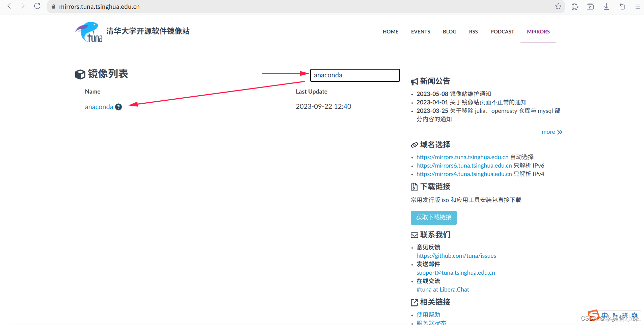Click the 2023-09-22 12:40 update time
The image size is (644, 325).
pos(323,106)
